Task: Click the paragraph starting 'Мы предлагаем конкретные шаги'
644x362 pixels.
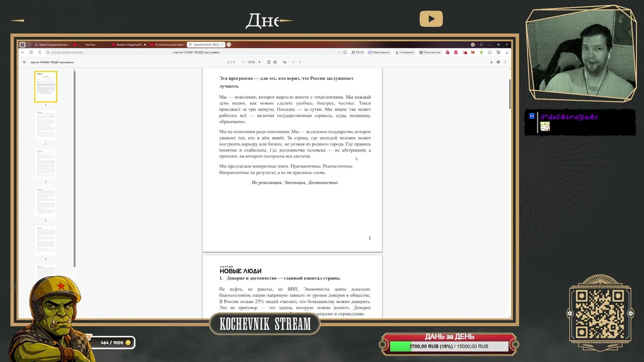Action: coord(286,169)
